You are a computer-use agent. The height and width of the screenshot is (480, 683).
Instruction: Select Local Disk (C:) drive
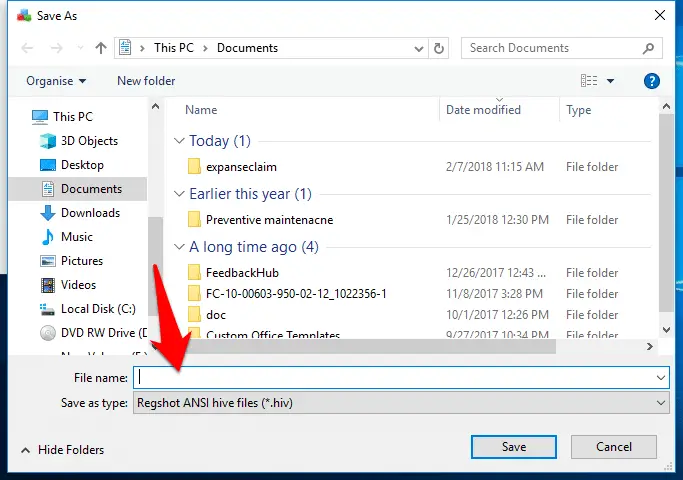[88, 308]
